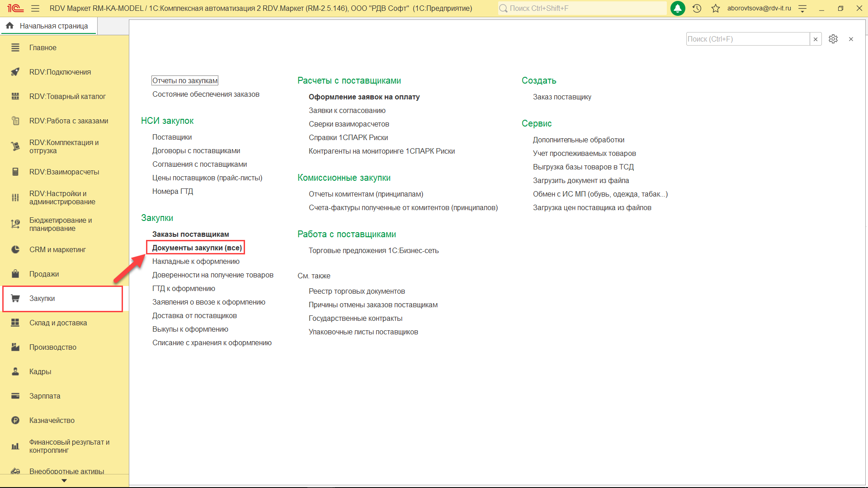Click the CRM и маркетинг pie icon

15,249
